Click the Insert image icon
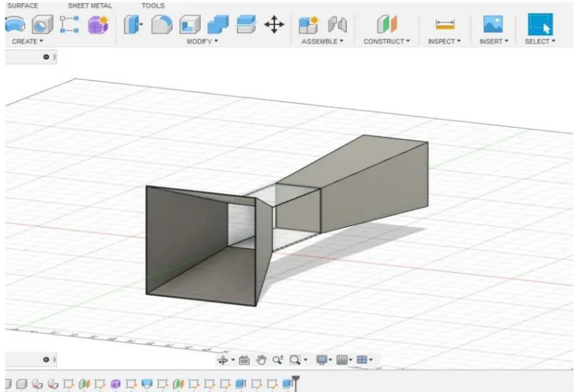Screen dimensions: 574x392 pos(493,24)
